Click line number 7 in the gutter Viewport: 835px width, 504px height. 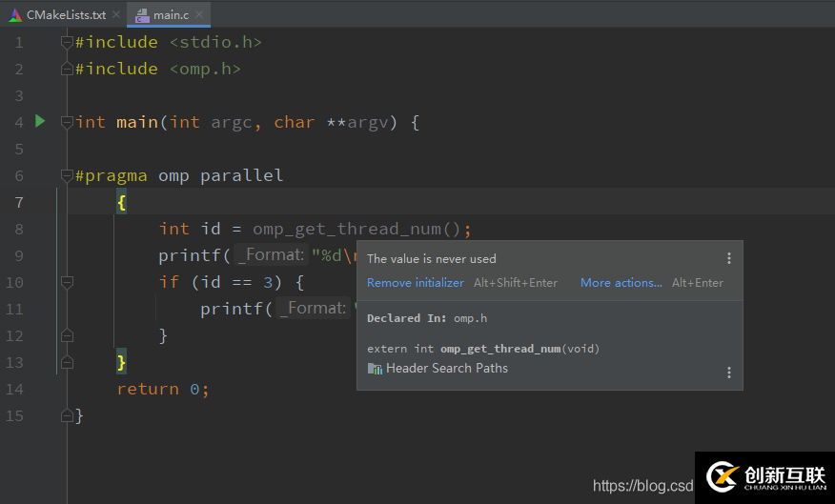(x=19, y=202)
